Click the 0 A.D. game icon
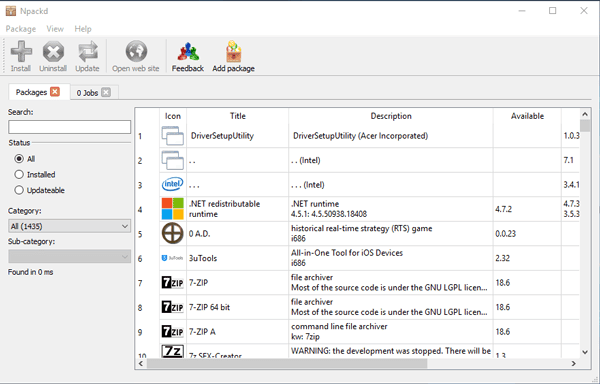 [x=173, y=233]
